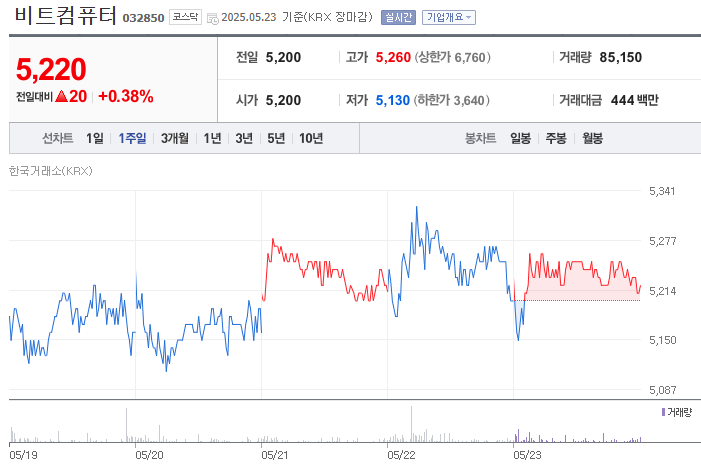Click the 05/20 date axis label

point(149,455)
